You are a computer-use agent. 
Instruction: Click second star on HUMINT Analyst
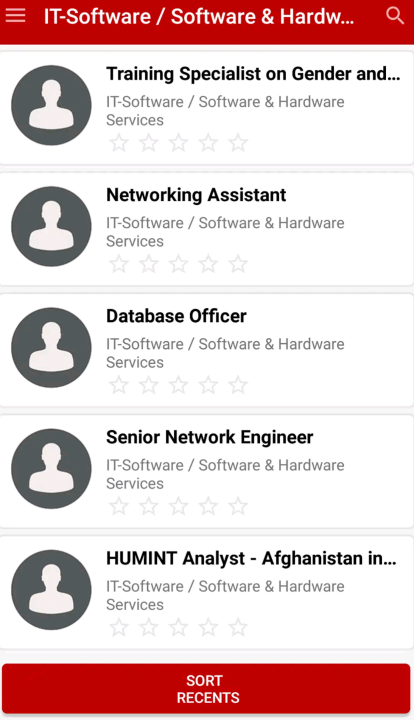(x=149, y=628)
